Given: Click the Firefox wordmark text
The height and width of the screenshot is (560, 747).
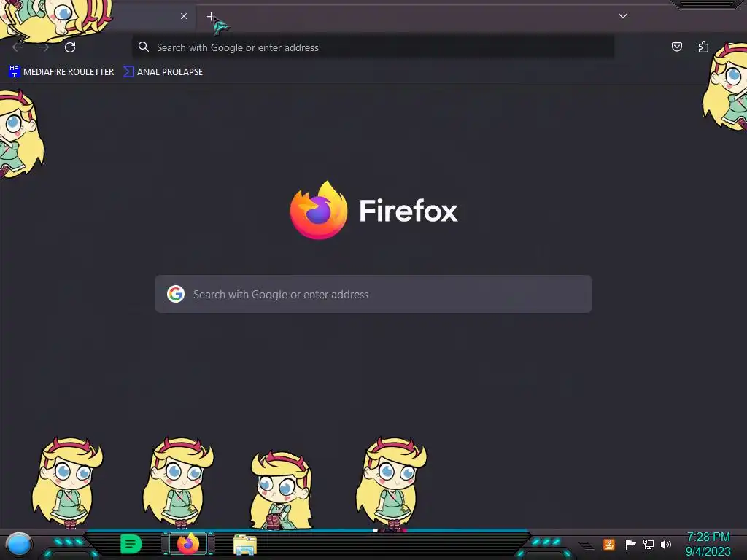Looking at the screenshot, I should [x=409, y=211].
